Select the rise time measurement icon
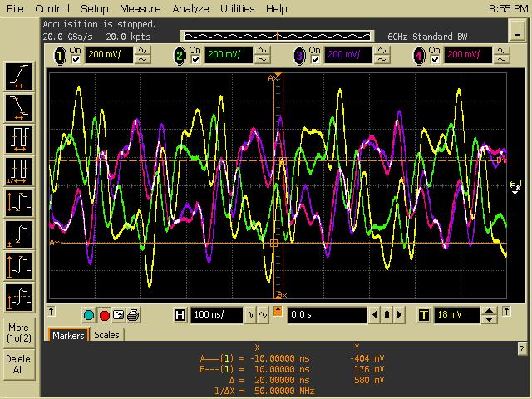This screenshot has width=532, height=399. (x=18, y=76)
